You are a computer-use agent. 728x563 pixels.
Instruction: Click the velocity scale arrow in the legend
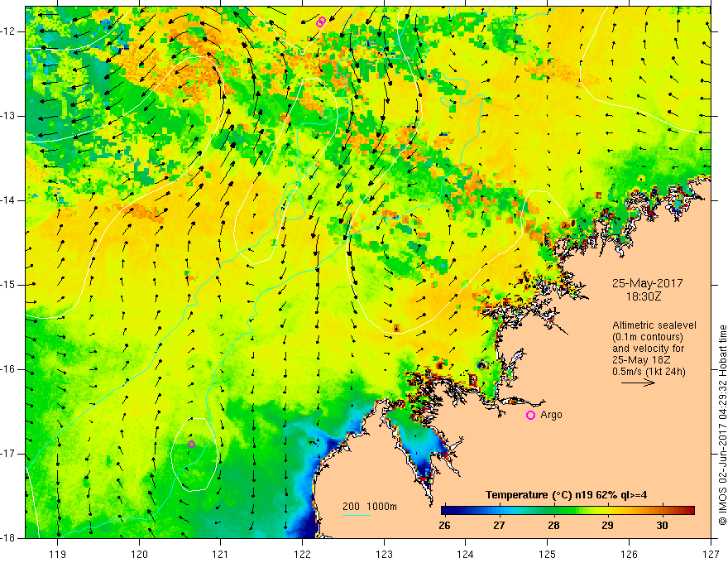point(638,383)
